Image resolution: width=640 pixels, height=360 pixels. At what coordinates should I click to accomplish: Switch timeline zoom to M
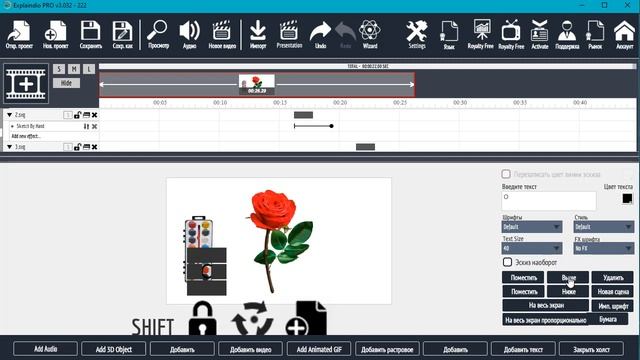[x=74, y=69]
